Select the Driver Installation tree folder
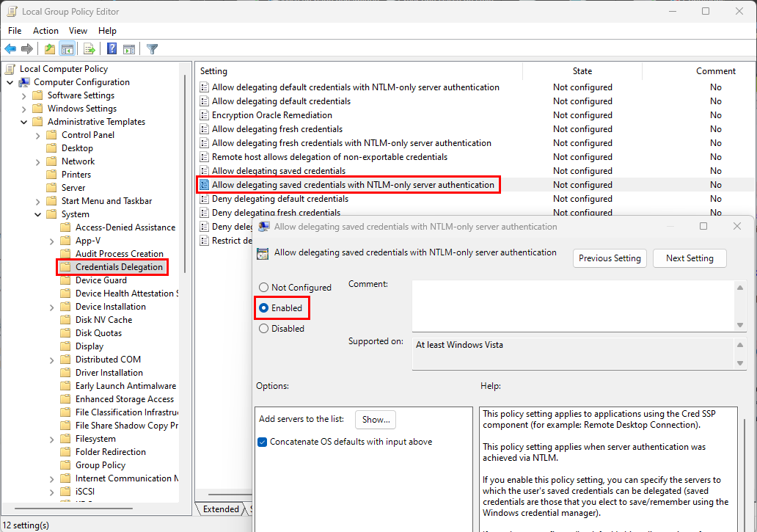 109,374
